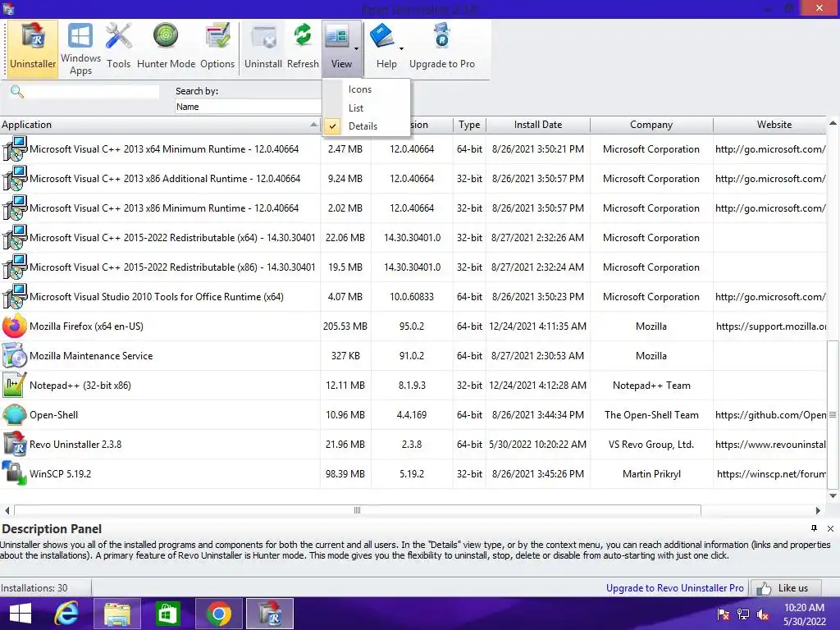Open the Windows Apps section
Screen dimensions: 840x630
click(80, 49)
